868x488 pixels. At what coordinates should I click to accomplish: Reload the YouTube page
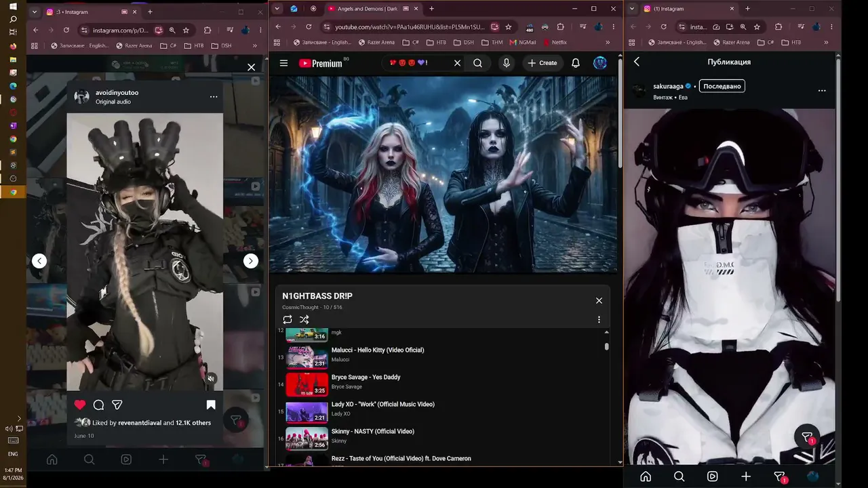click(x=309, y=27)
